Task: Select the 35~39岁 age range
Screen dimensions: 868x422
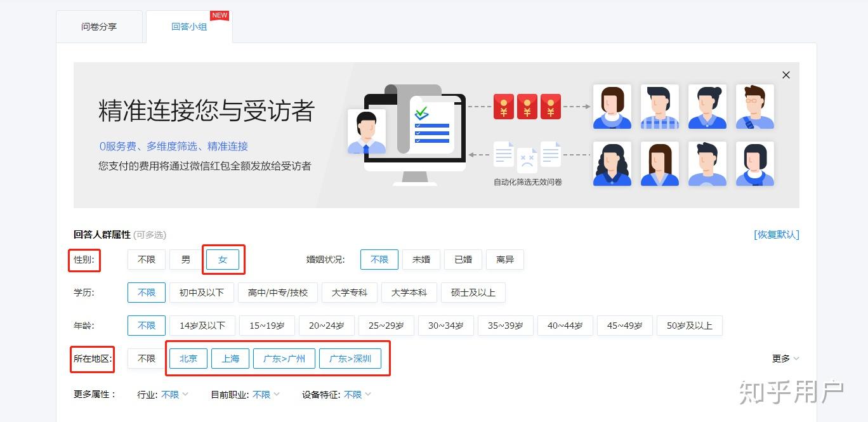Action: 506,326
